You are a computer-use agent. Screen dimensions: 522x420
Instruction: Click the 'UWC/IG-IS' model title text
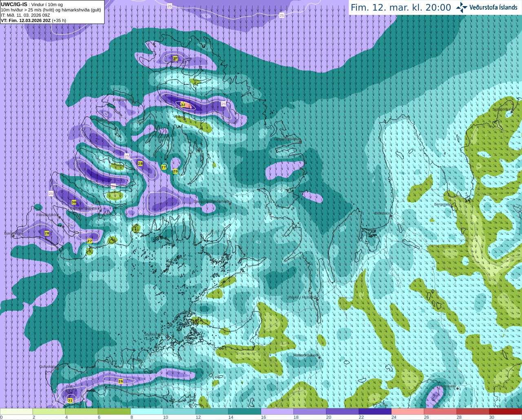(14, 4)
